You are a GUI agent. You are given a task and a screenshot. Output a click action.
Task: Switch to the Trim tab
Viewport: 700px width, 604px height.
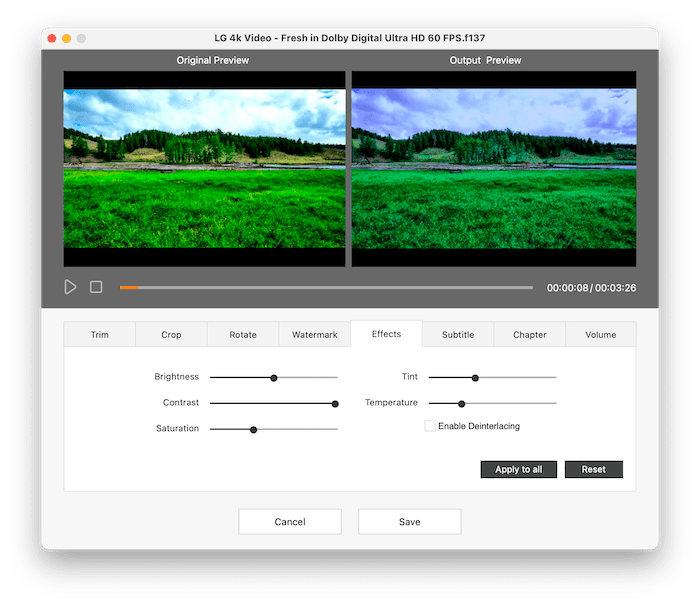point(100,335)
